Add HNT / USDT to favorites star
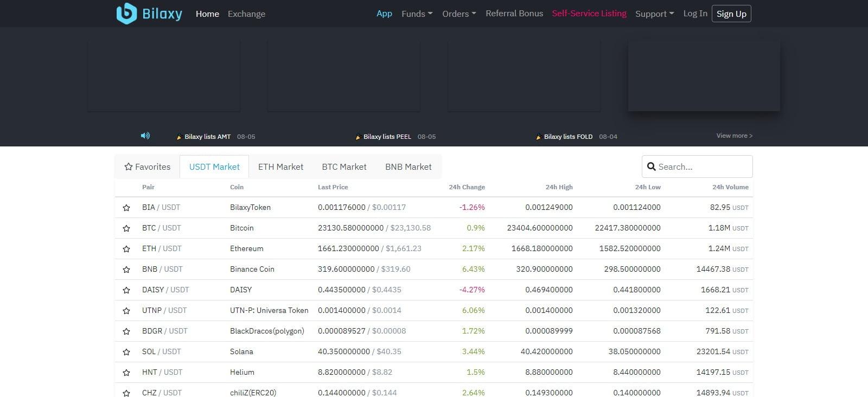868x397 pixels. click(126, 373)
